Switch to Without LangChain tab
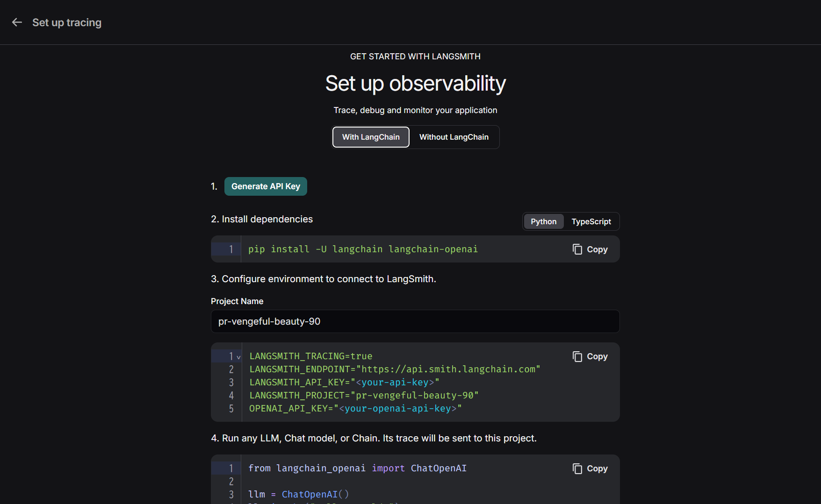Image resolution: width=821 pixels, height=504 pixels. 454,137
